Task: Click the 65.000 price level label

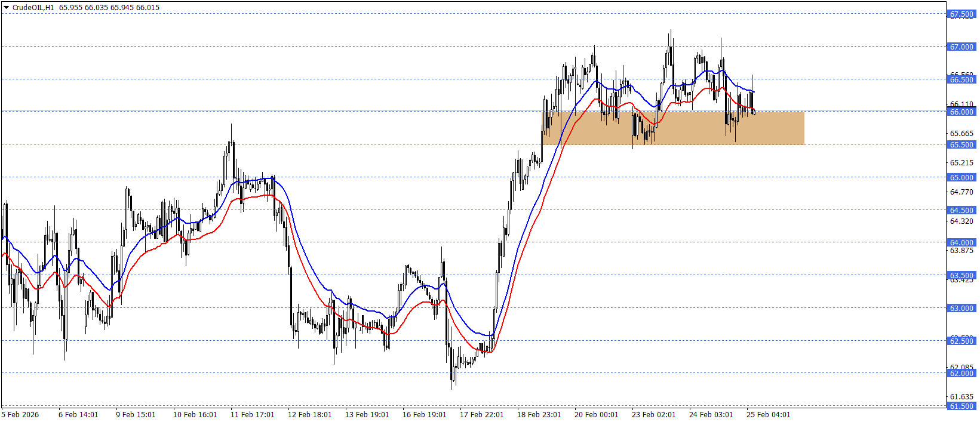Action: [961, 177]
